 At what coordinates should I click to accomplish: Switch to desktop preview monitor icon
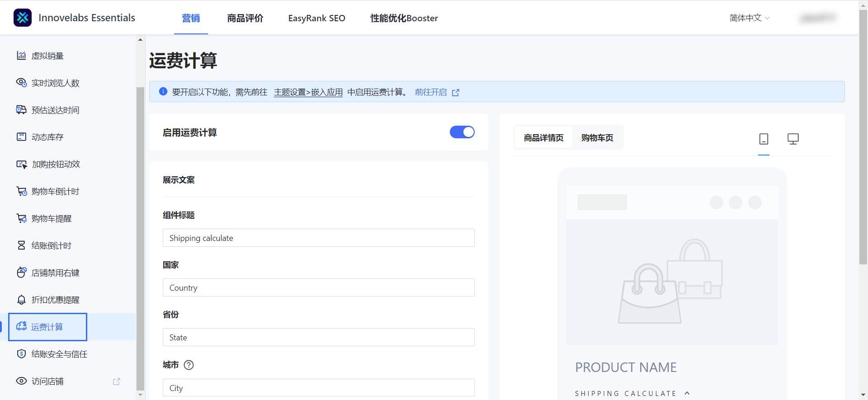793,139
